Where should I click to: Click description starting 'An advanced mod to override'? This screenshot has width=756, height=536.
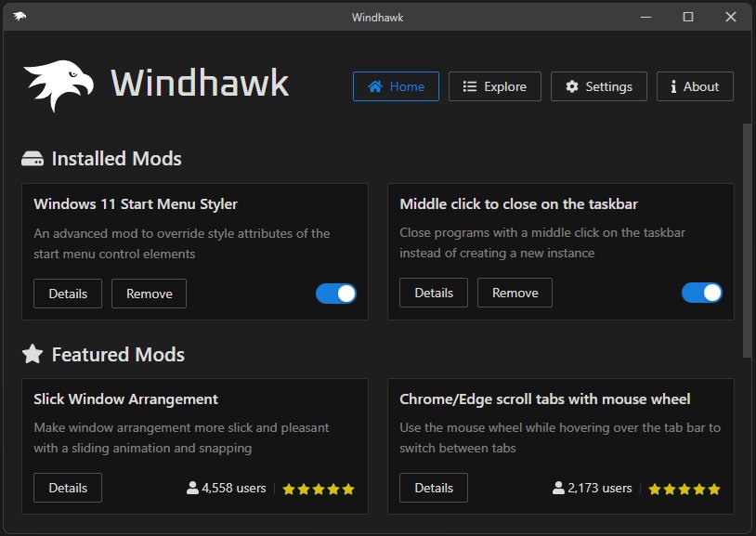182,243
